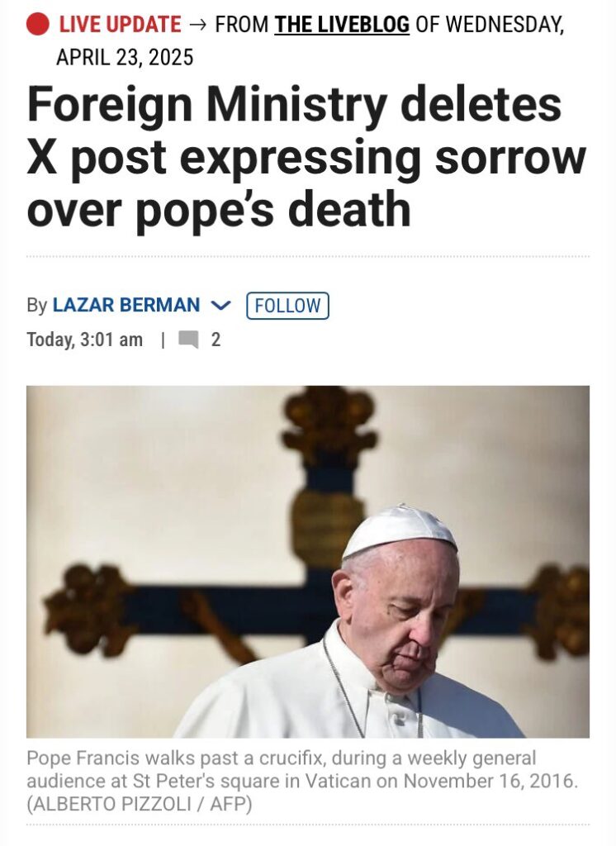This screenshot has height=846, width=616.
Task: Click the red live indicator dot
Action: [x=38, y=24]
